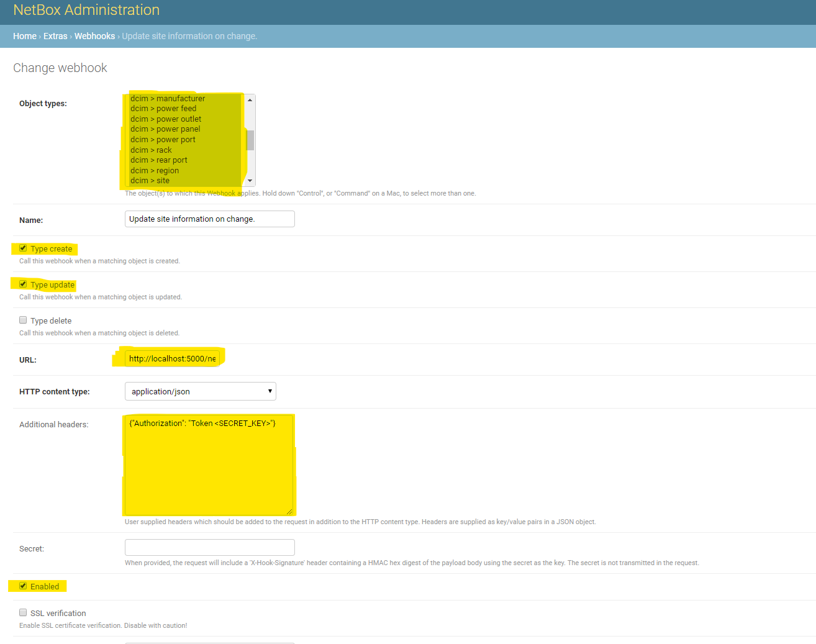Select 'dcim > power panel' object type
This screenshot has height=644, width=816.
click(185, 129)
